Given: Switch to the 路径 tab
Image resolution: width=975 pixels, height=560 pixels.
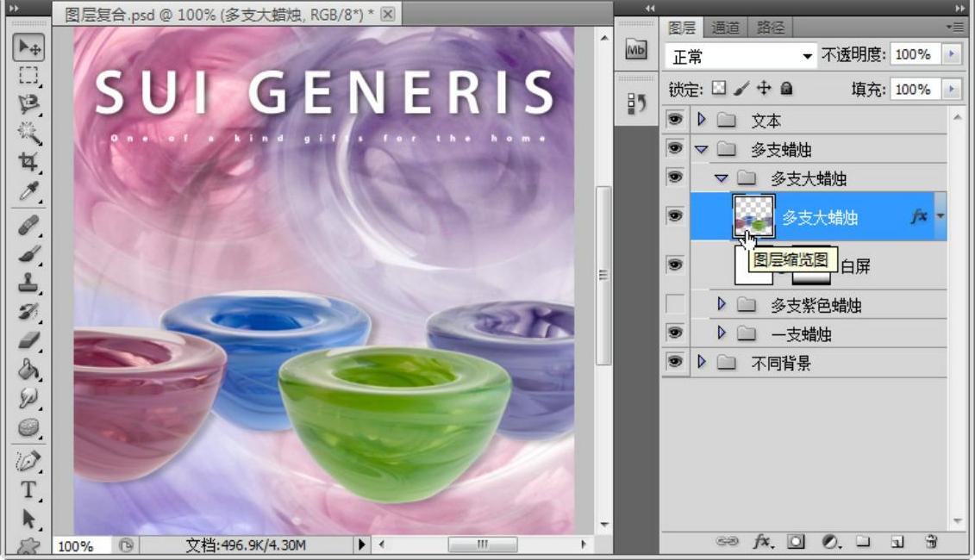Looking at the screenshot, I should pos(769,28).
